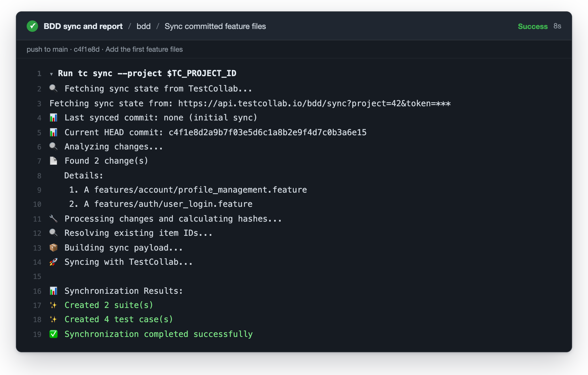Click the package icon beside Building sync payload

(x=53, y=247)
